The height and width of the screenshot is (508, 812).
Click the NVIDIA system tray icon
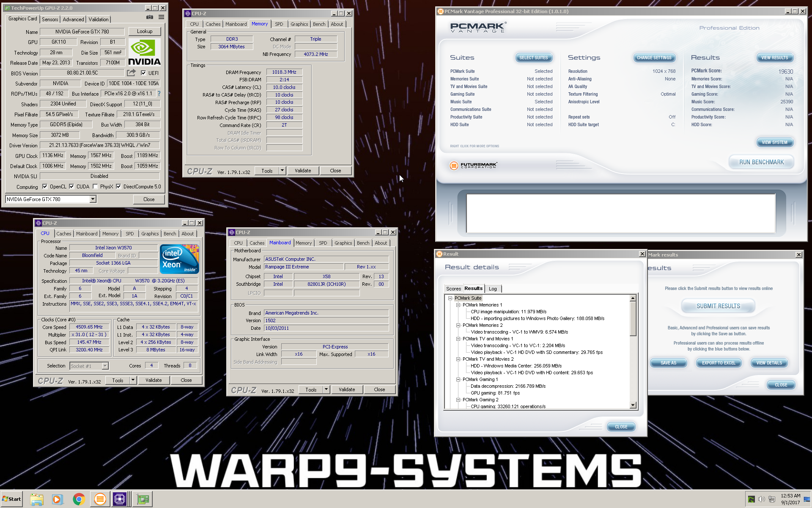pos(751,499)
